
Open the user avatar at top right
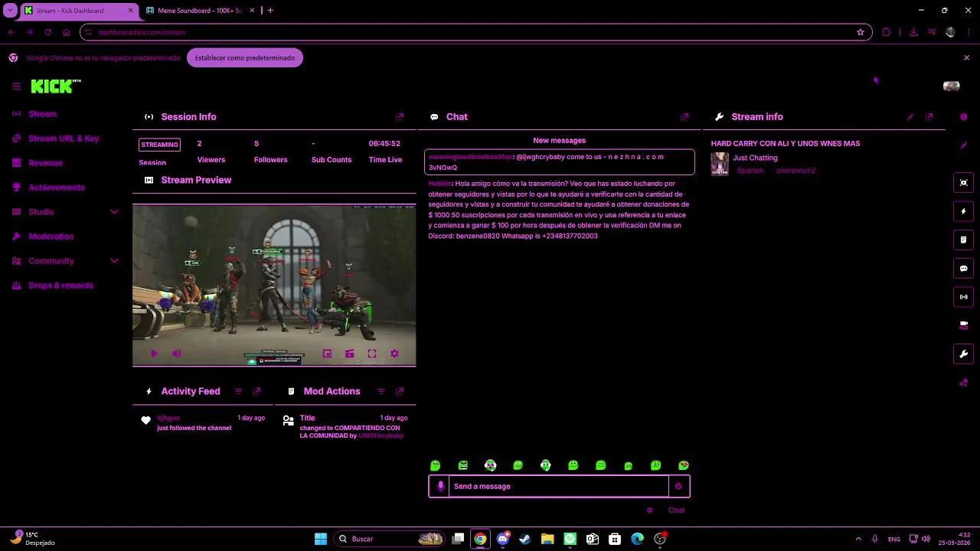[951, 86]
